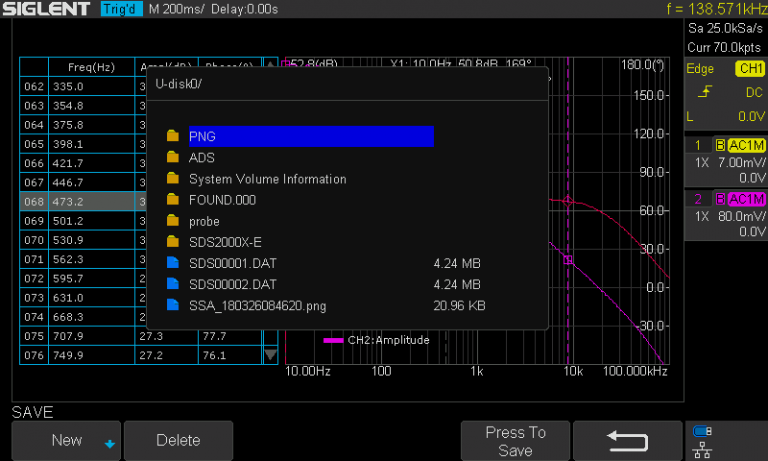Click the CH2 Amplitude magenta legend swatch
The height and width of the screenshot is (461, 768).
tap(333, 341)
